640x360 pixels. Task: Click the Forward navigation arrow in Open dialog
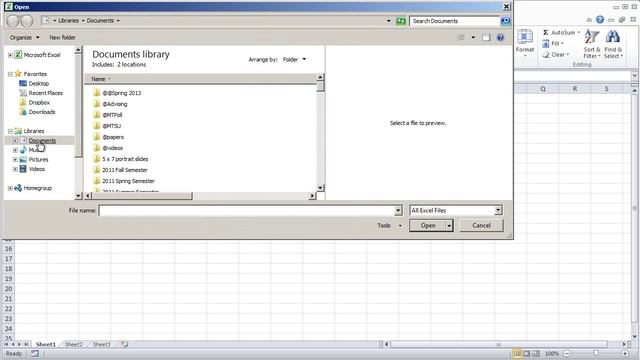click(27, 21)
